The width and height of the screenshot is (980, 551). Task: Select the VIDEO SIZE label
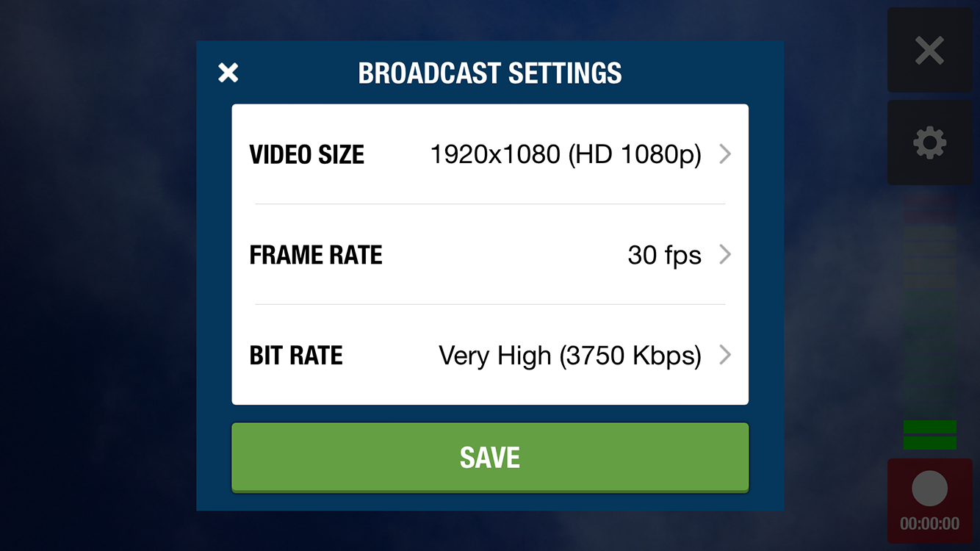[x=307, y=155]
